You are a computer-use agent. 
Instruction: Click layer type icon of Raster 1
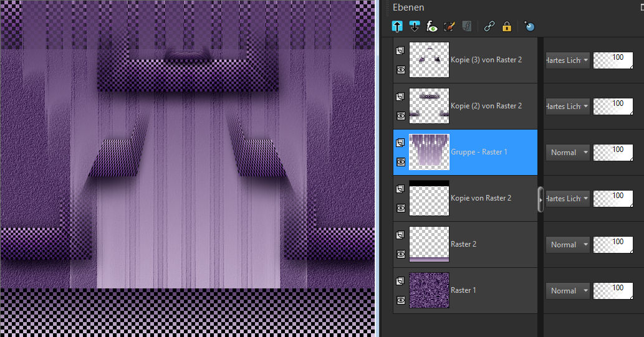point(400,281)
